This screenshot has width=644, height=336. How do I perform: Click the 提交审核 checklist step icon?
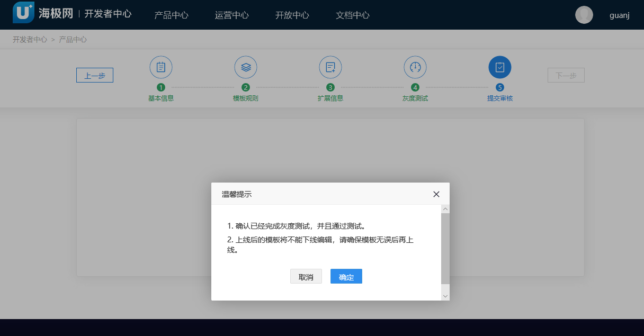click(x=500, y=67)
